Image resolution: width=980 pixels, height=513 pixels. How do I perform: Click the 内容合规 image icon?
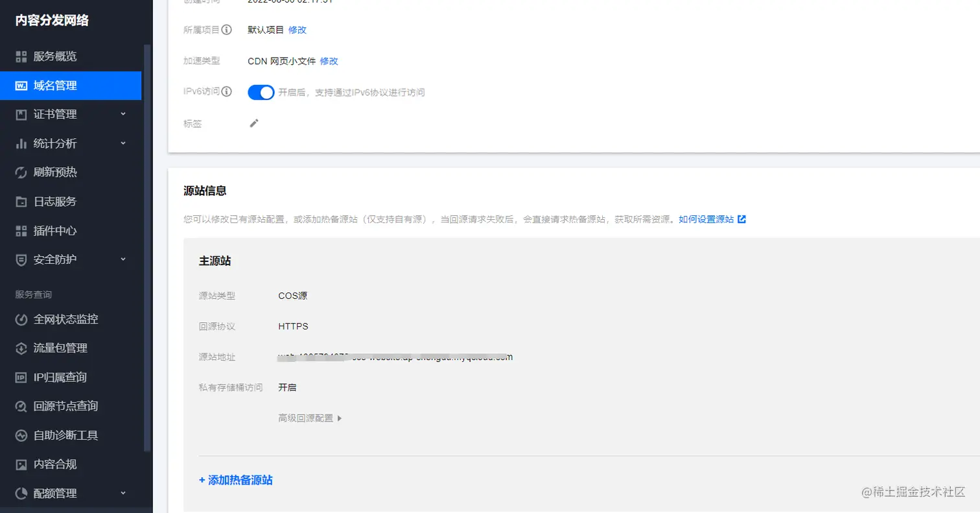[21, 464]
